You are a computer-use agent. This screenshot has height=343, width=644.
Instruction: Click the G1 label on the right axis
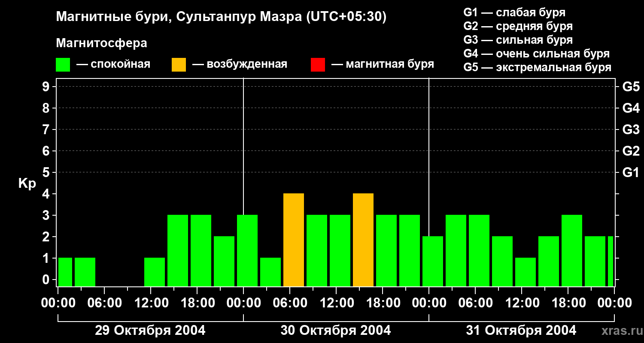[631, 173]
